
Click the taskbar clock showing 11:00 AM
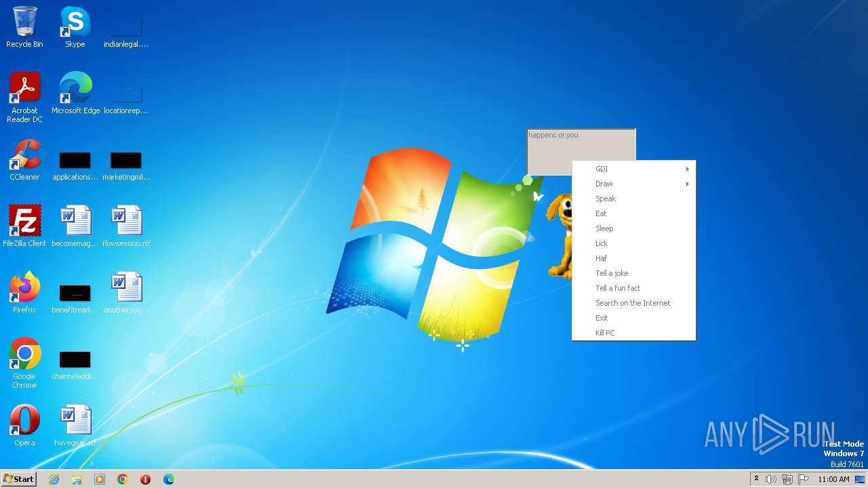(833, 479)
